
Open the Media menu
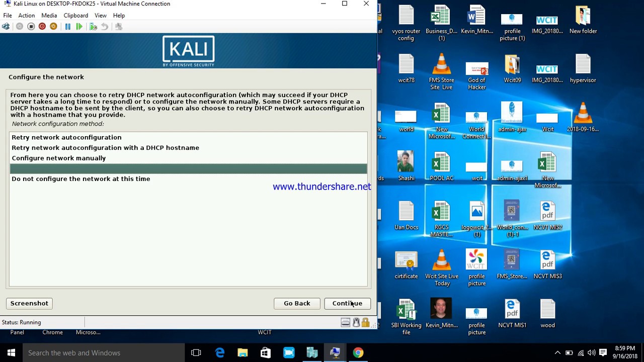[49, 16]
